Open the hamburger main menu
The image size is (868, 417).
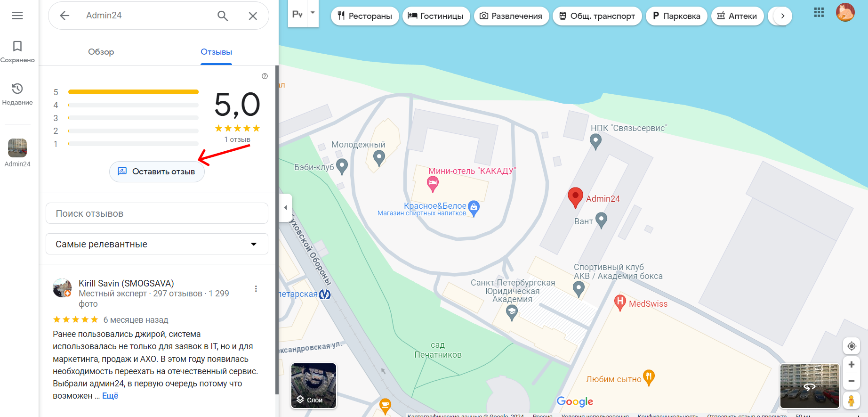pos(17,16)
